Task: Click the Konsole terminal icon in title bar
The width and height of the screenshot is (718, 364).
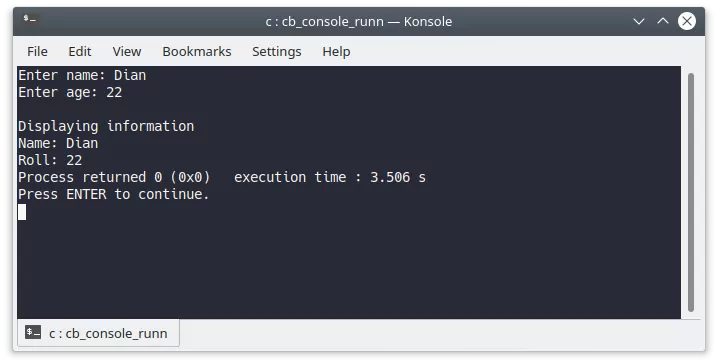Action: click(30, 19)
